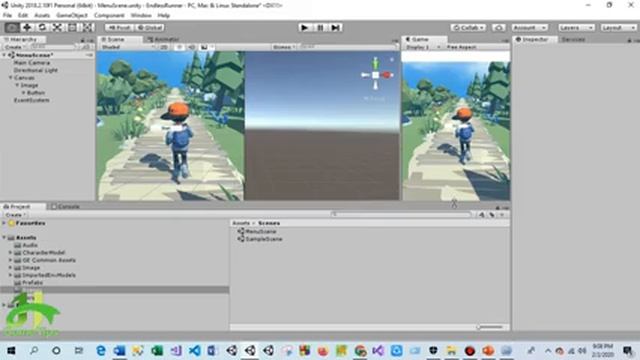Pause the game playback
Screen dimensions: 640x360
click(x=320, y=28)
